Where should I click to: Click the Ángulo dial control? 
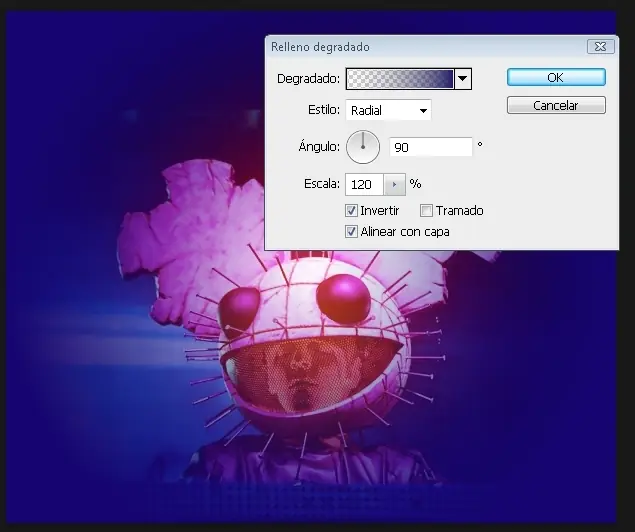(x=363, y=147)
